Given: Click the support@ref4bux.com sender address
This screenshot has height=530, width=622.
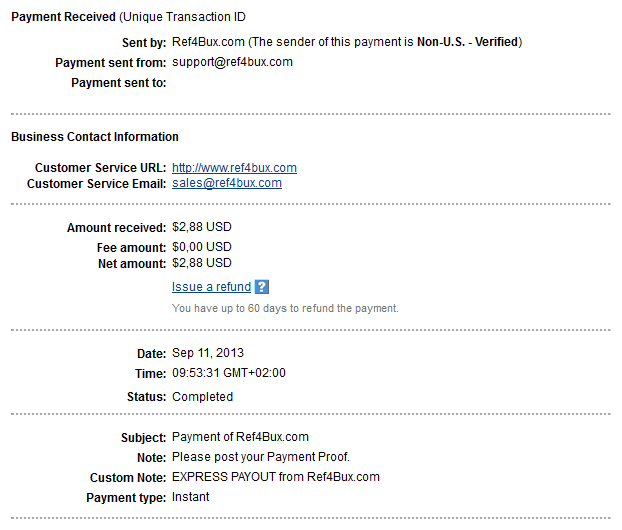Looking at the screenshot, I should click(232, 62).
